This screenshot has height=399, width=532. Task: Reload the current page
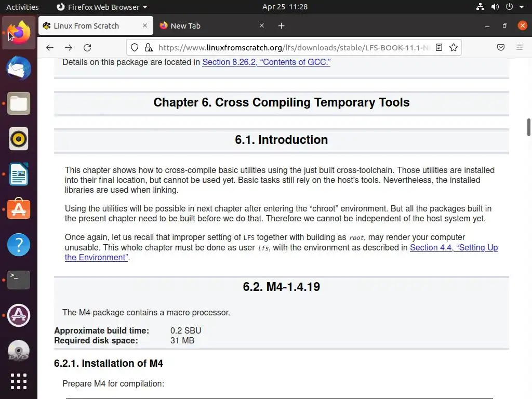(87, 47)
